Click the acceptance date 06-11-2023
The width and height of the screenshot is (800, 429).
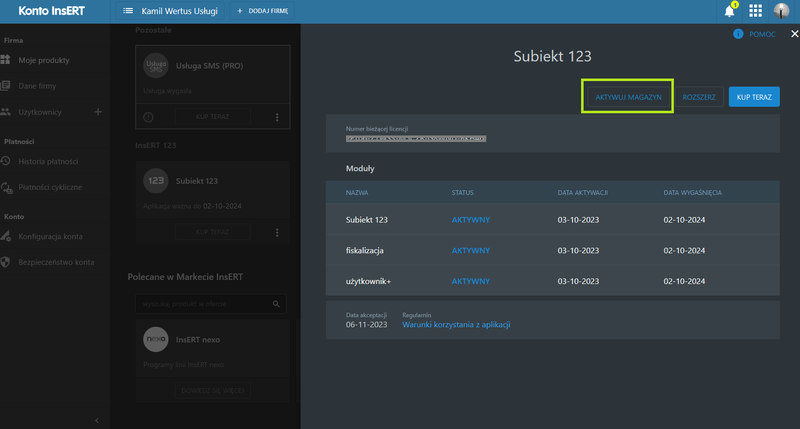click(x=366, y=324)
